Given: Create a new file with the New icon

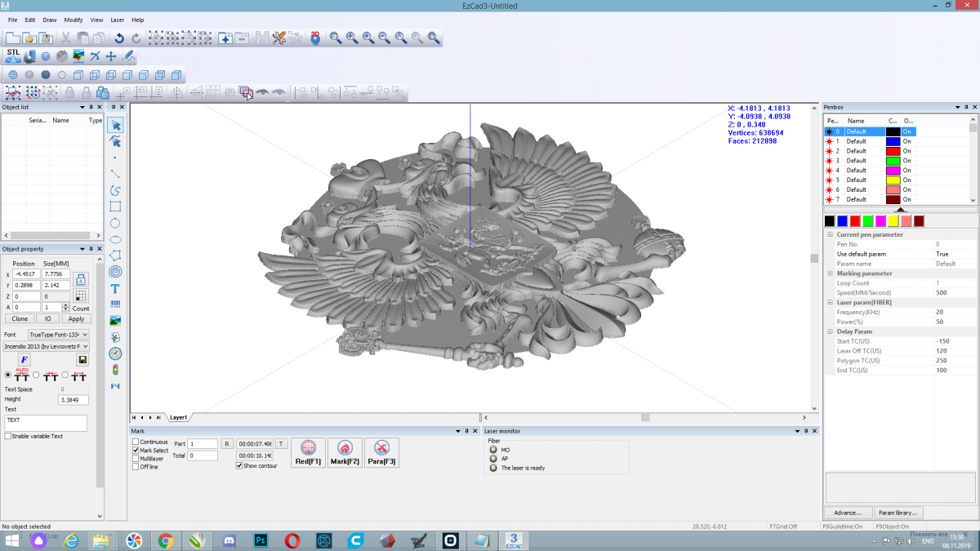Looking at the screenshot, I should (x=13, y=38).
